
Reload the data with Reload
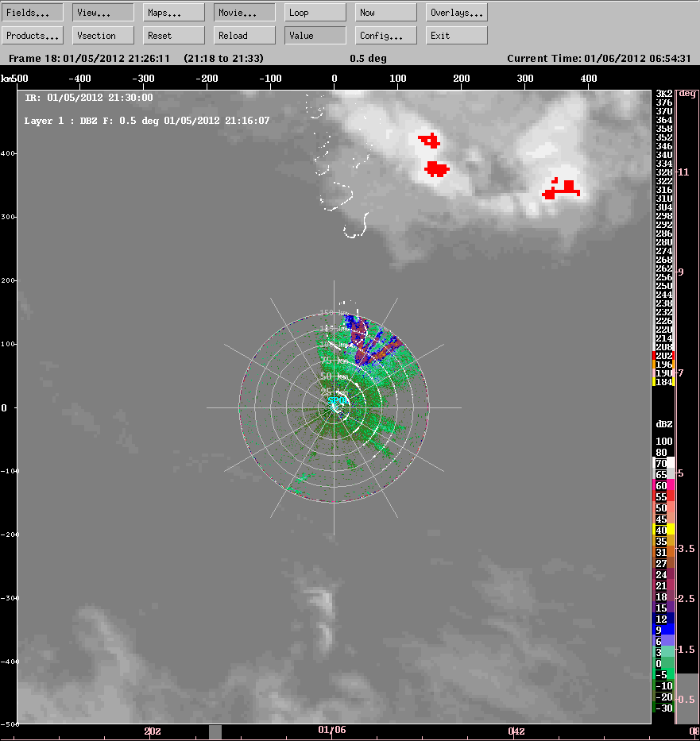[x=245, y=36]
